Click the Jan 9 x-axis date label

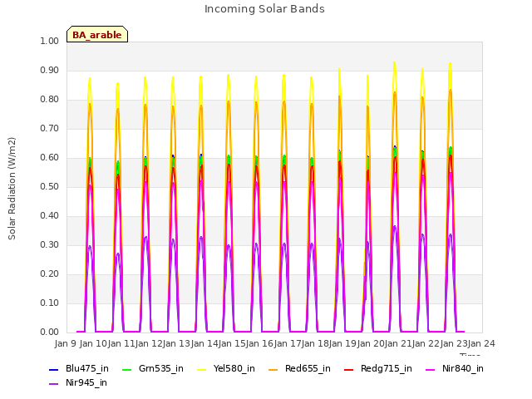66,344
